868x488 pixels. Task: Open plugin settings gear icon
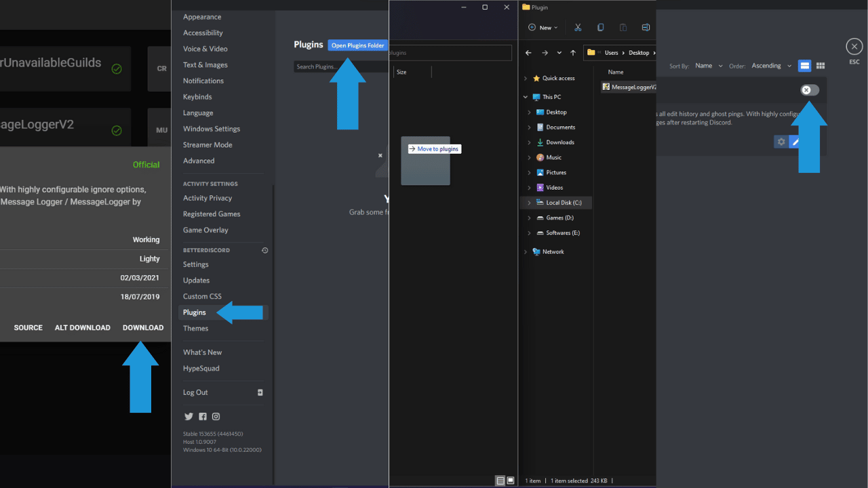pyautogui.click(x=781, y=142)
